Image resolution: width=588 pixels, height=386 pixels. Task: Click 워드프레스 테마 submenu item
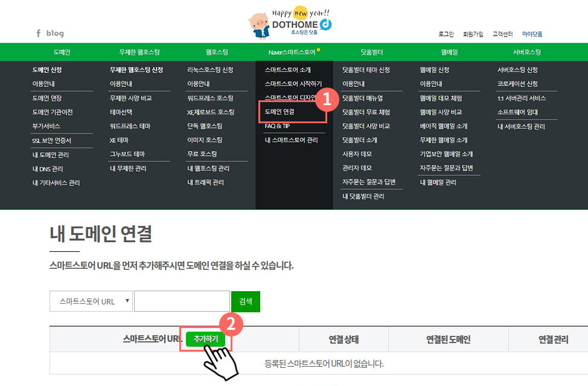pyautogui.click(x=130, y=126)
